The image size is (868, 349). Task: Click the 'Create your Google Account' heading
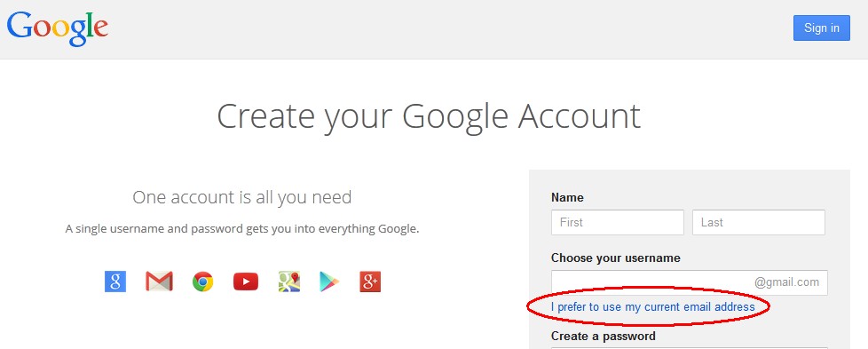429,117
